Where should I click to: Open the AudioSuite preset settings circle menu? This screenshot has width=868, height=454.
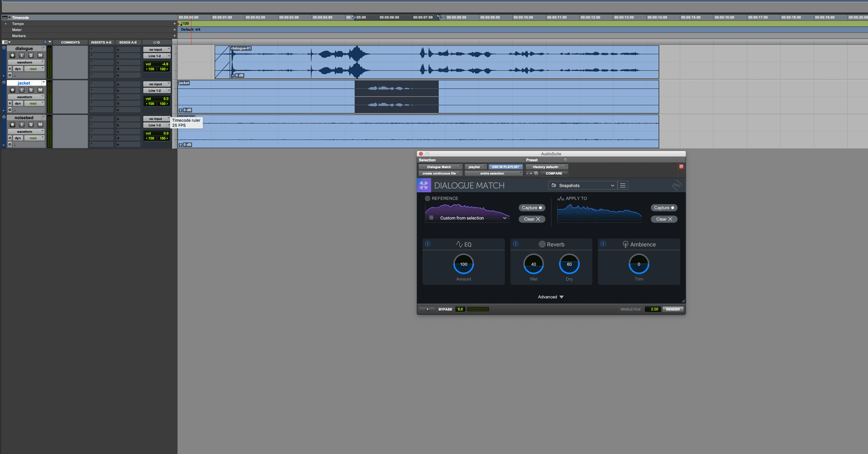point(565,160)
